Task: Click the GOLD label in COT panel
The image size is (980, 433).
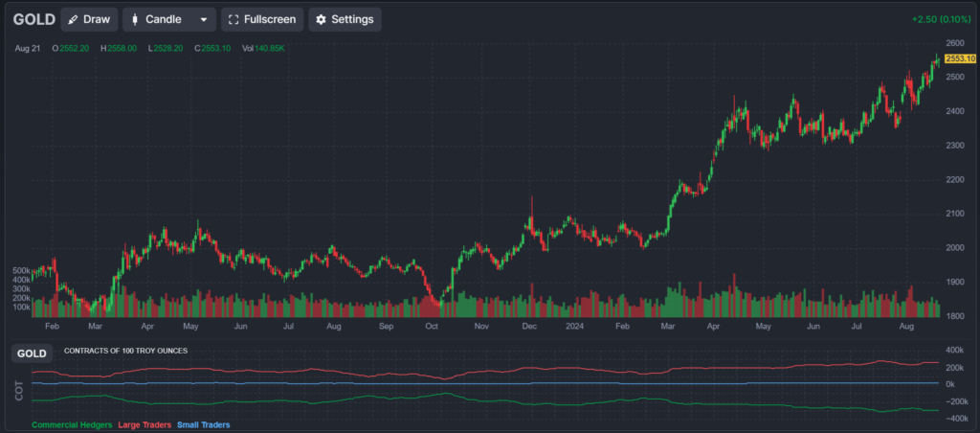Action: [x=32, y=353]
